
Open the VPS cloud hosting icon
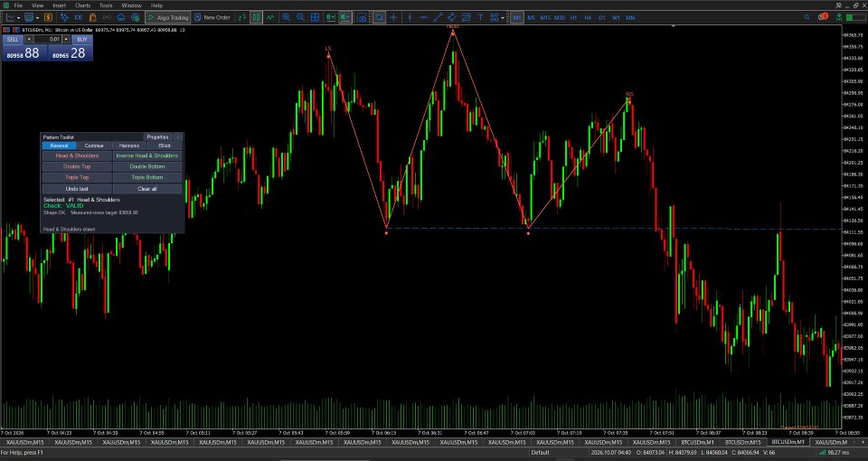tap(120, 18)
